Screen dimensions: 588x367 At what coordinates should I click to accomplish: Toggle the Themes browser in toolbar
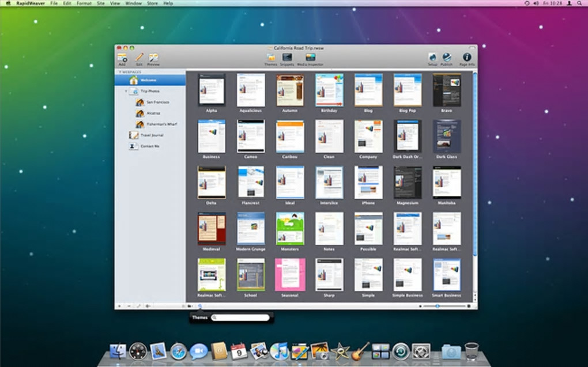(x=270, y=58)
